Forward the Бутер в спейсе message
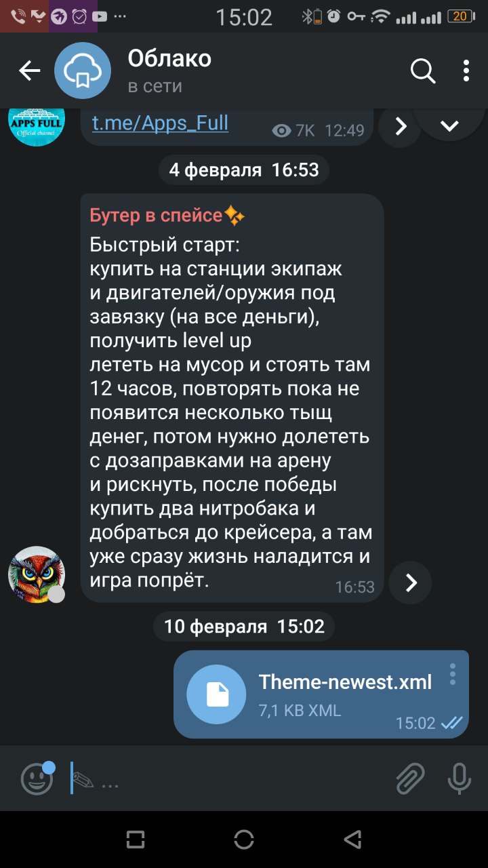Screen dimensions: 488x868 pos(411,583)
